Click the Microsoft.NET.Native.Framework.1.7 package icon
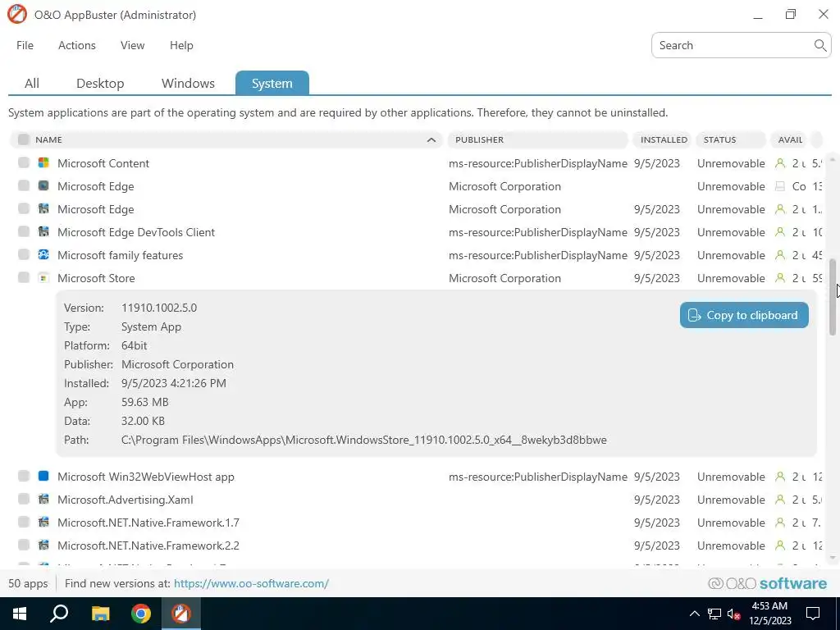 click(43, 522)
